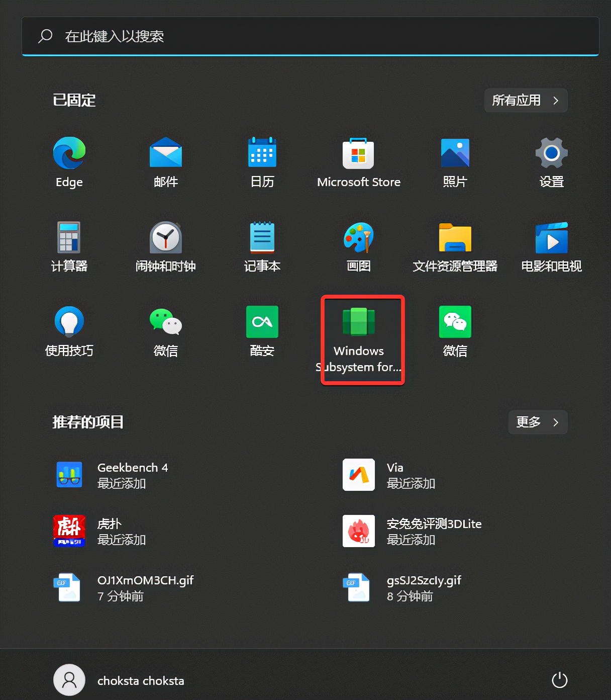Open 微信 with the chat bubbles icon
This screenshot has height=700, width=611.
[x=166, y=331]
